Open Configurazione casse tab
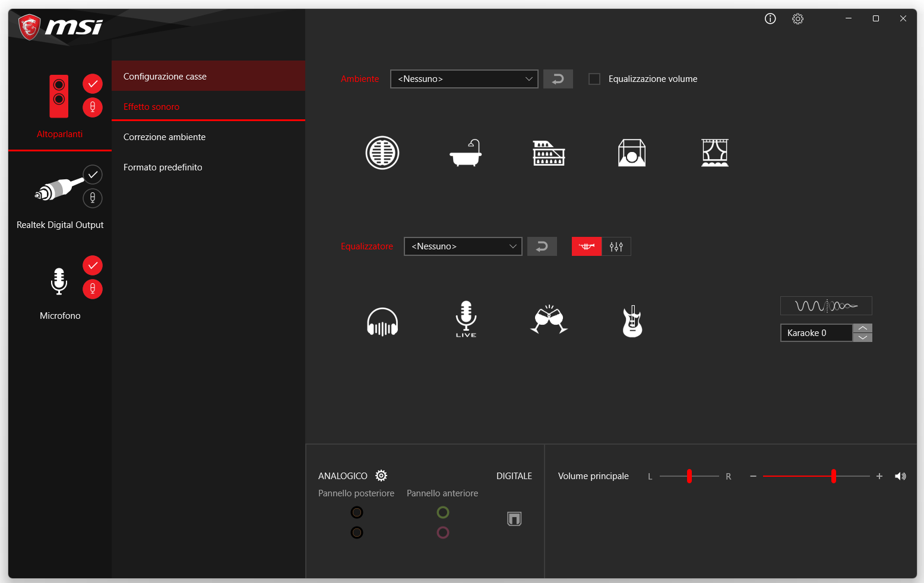The image size is (924, 583). (208, 76)
